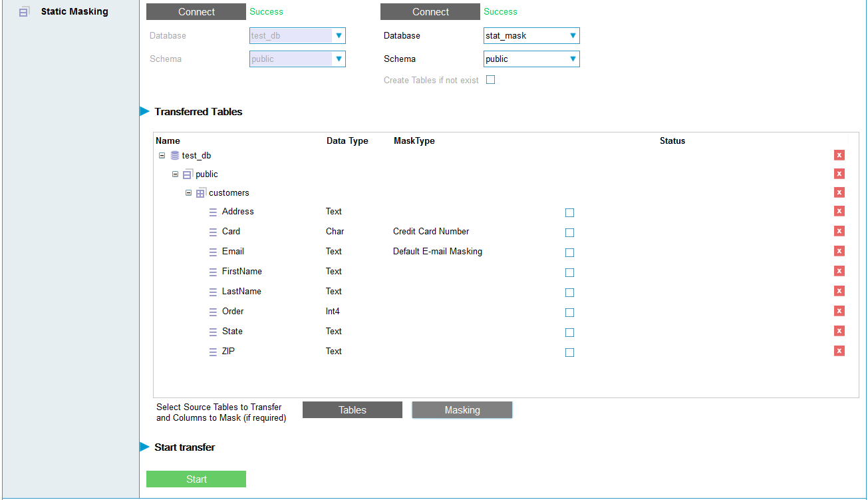Click the column icon next to Address
The image size is (868, 500).
tap(213, 212)
